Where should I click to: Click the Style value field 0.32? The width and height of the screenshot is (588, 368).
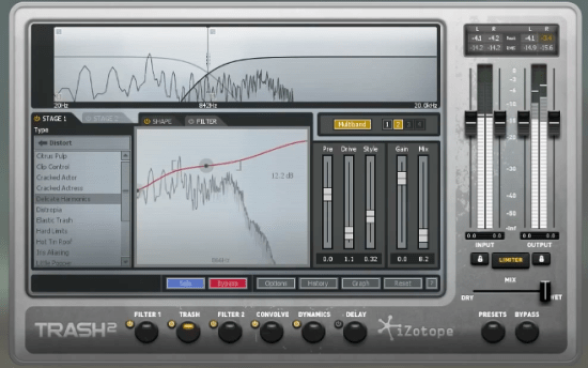(x=371, y=259)
